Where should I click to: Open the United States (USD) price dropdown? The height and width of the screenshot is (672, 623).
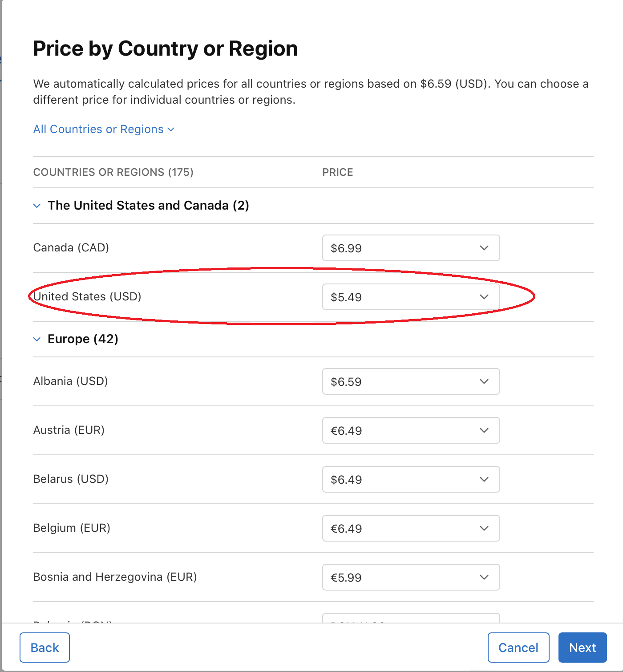click(x=410, y=297)
